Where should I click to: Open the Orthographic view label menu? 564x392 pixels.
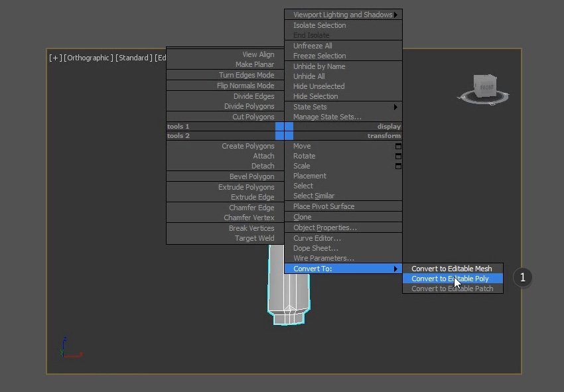[88, 58]
